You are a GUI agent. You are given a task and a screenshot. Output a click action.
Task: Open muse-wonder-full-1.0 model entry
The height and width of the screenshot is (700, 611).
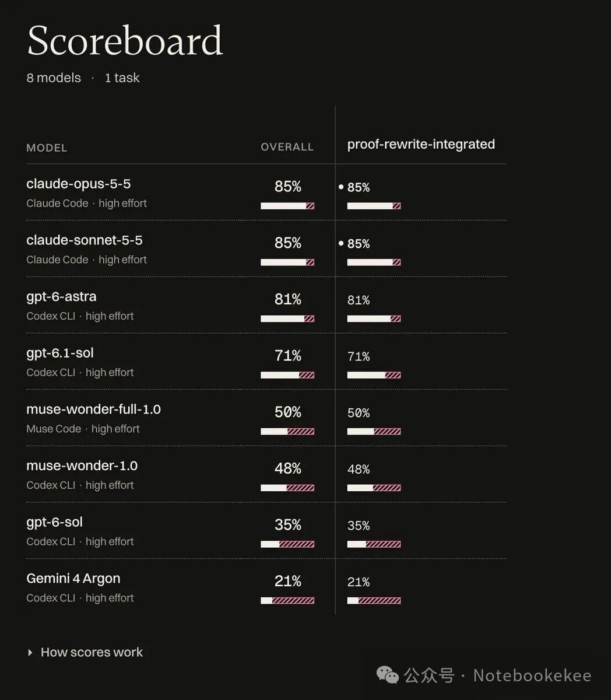(93, 409)
